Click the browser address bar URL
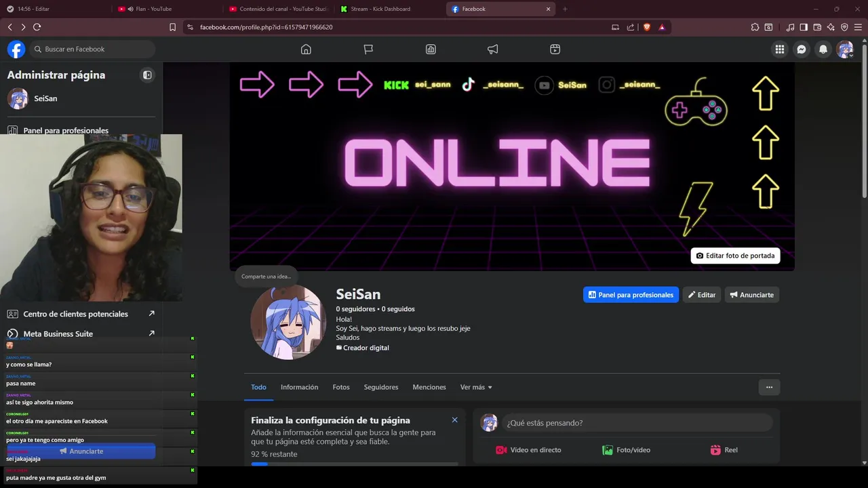This screenshot has width=868, height=488. [x=266, y=27]
